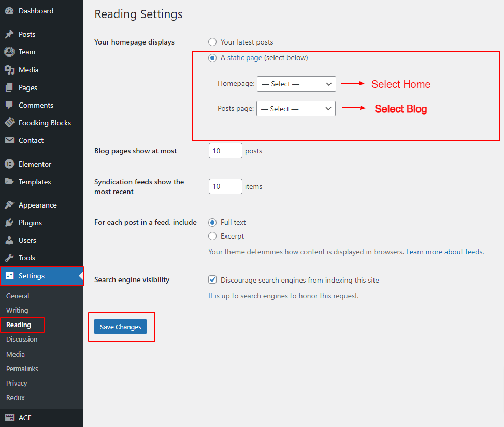Expand the Posts page dropdown
The image size is (504, 427).
[x=296, y=109]
